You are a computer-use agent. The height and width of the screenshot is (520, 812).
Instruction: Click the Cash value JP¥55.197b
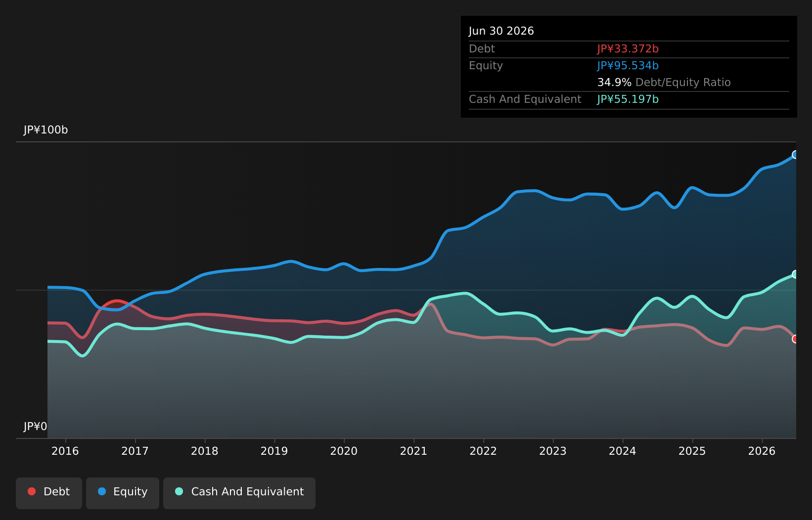point(628,99)
